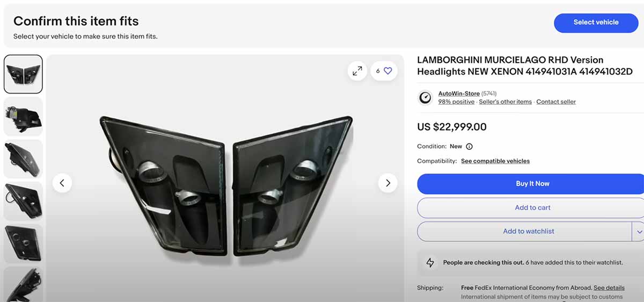Select the second thumbnail showing headlight rear
Viewport: 644px width, 302px height.
[23, 116]
